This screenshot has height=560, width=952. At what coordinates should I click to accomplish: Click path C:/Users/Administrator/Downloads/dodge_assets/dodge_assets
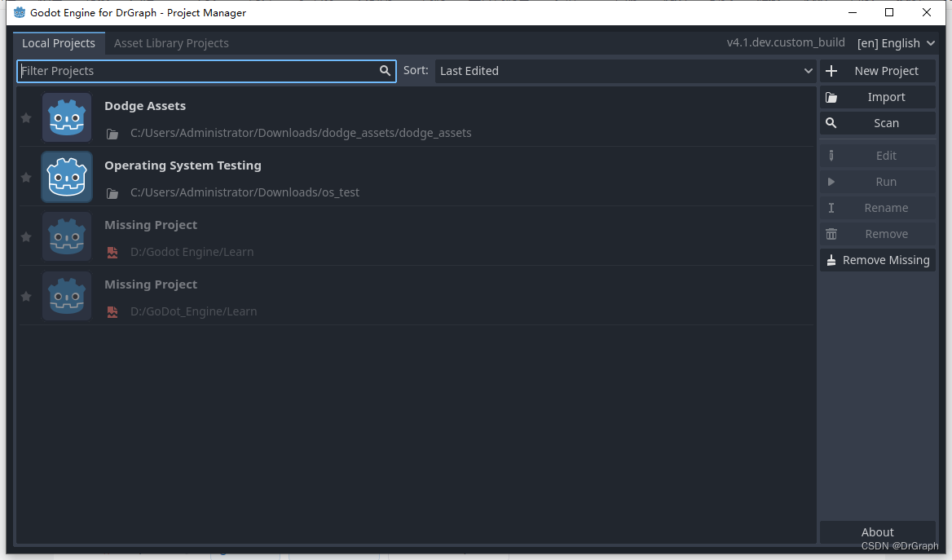301,133
